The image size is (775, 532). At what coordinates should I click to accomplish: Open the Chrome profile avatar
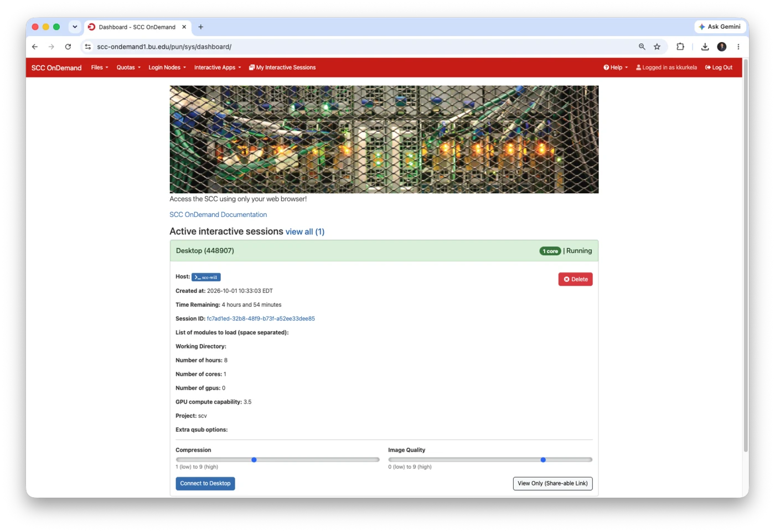722,47
